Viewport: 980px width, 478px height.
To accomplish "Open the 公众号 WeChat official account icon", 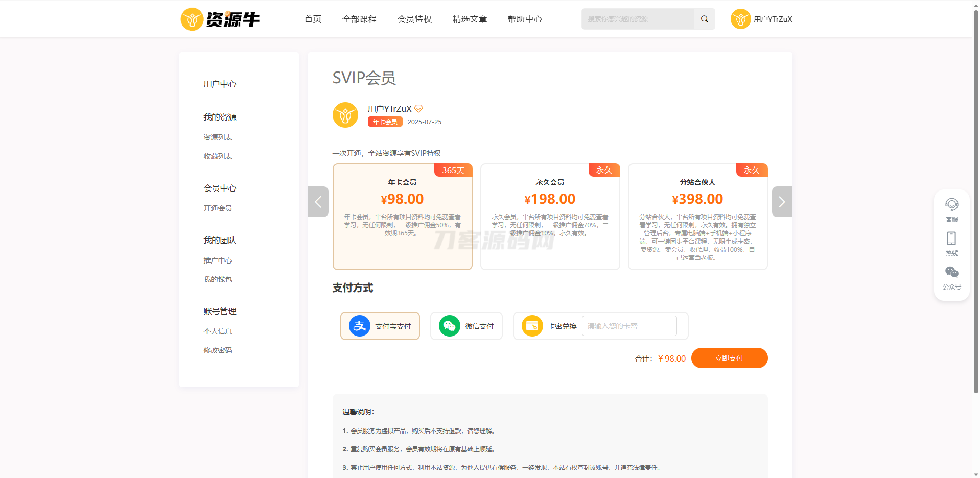I will click(951, 272).
